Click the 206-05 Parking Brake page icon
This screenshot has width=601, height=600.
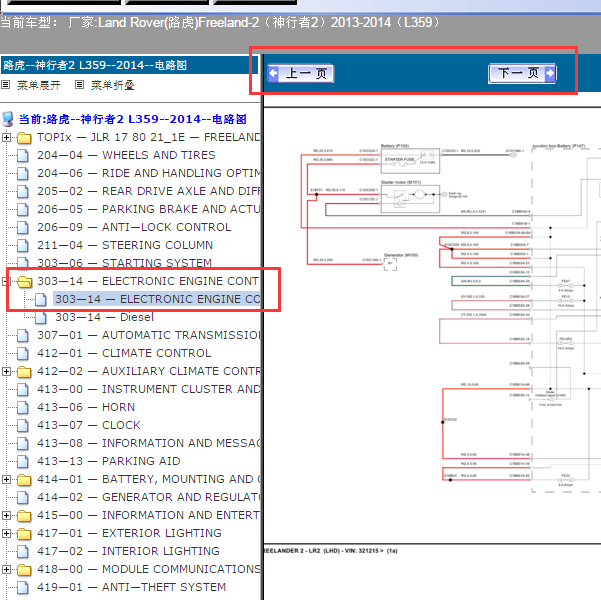23,210
